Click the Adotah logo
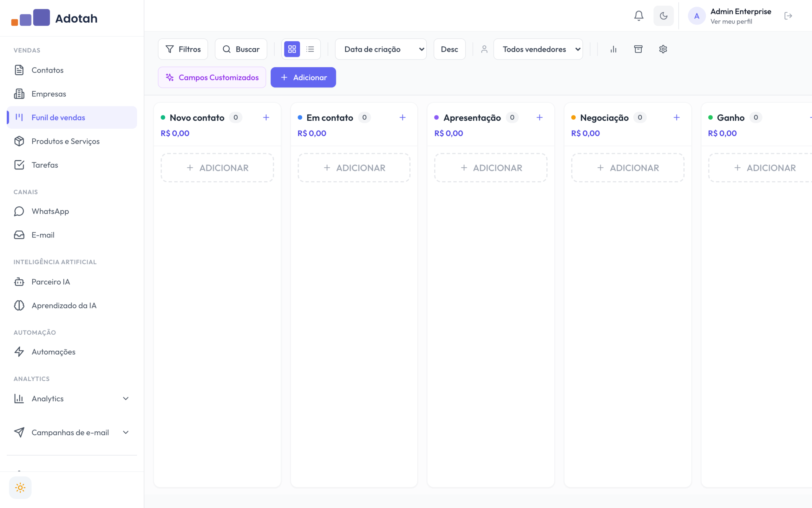 point(54,18)
